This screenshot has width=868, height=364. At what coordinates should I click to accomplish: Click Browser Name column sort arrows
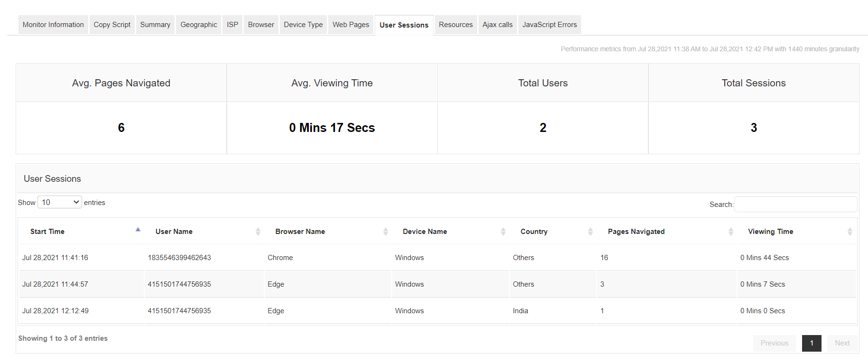(x=386, y=232)
